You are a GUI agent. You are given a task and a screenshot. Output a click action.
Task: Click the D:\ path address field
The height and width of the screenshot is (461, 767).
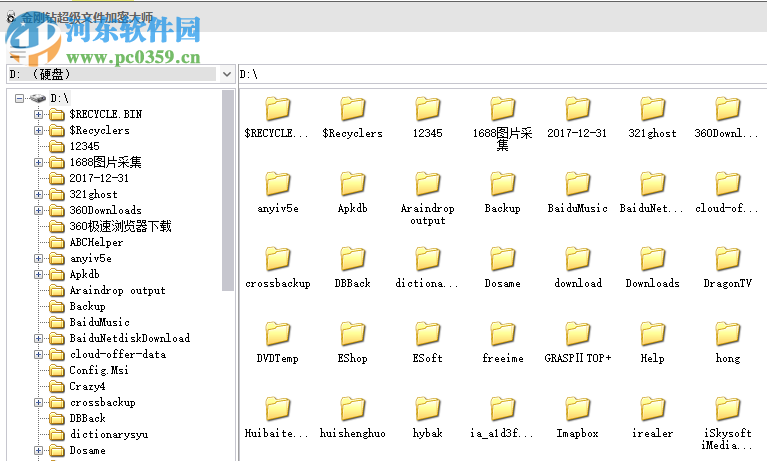[x=502, y=74]
